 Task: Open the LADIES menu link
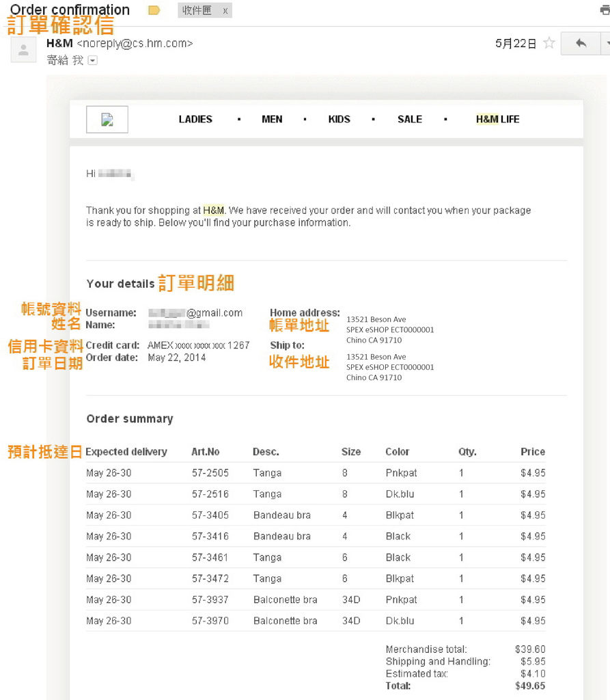(x=195, y=119)
